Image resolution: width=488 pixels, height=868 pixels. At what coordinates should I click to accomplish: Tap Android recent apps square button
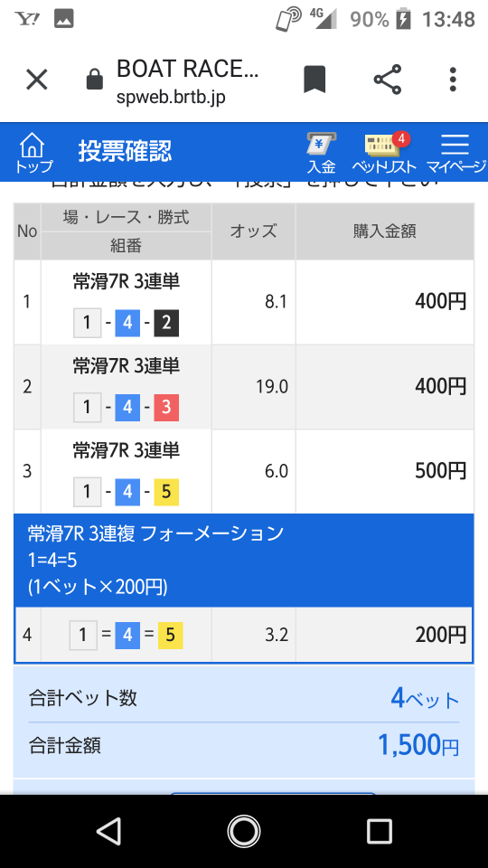pyautogui.click(x=379, y=831)
